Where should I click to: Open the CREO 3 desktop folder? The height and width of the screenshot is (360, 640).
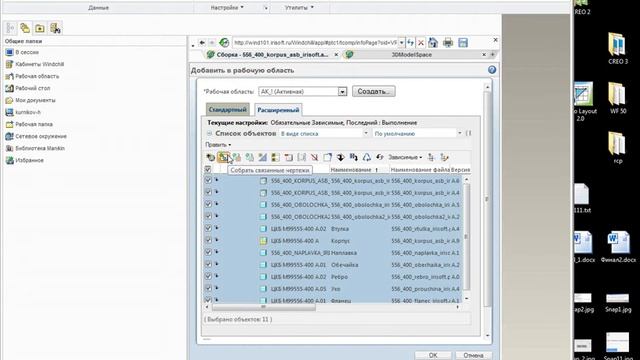click(618, 49)
